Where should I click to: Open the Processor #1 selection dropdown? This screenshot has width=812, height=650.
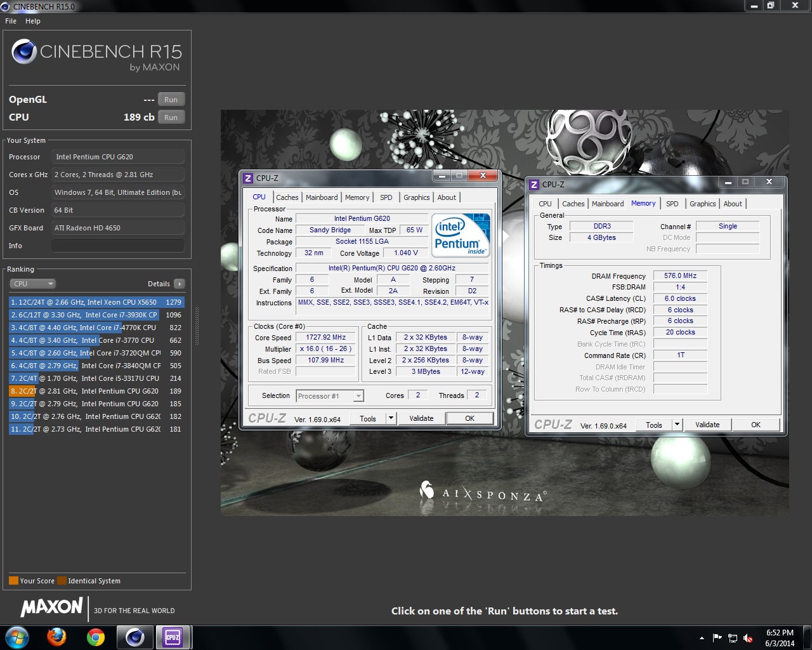[x=330, y=396]
